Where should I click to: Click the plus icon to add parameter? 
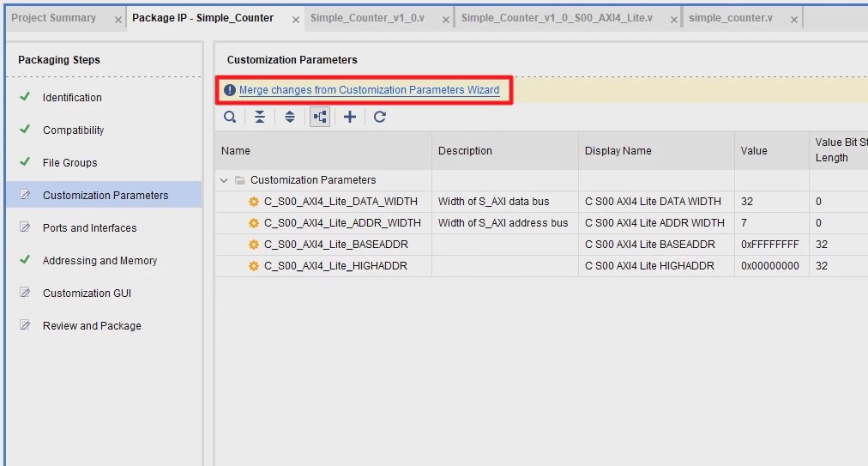coord(350,117)
